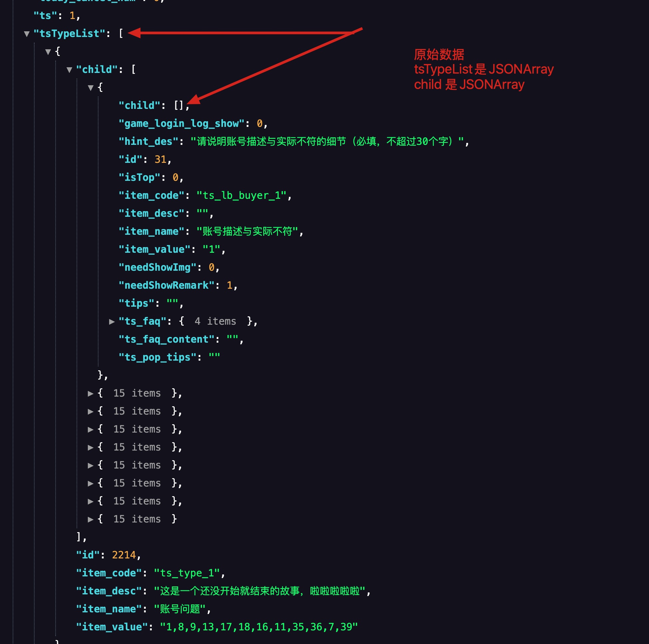Click the needShowRemark key
Image resolution: width=649 pixels, height=644 pixels.
[x=166, y=285]
